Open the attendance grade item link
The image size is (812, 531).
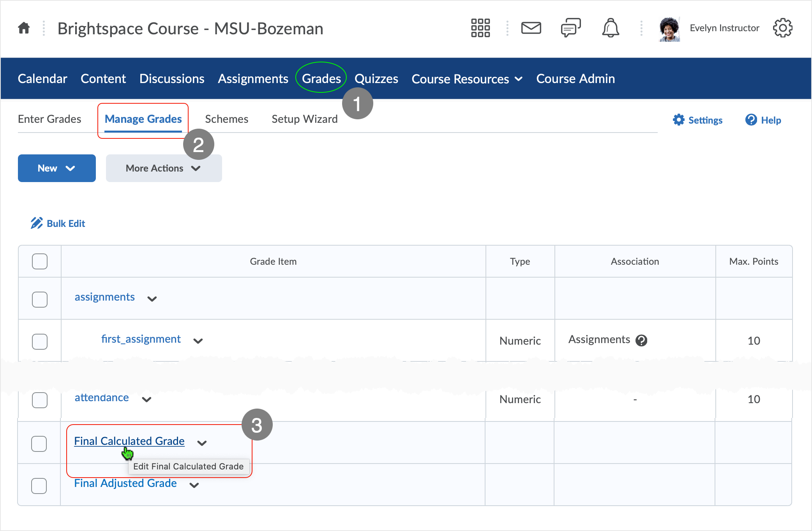102,398
